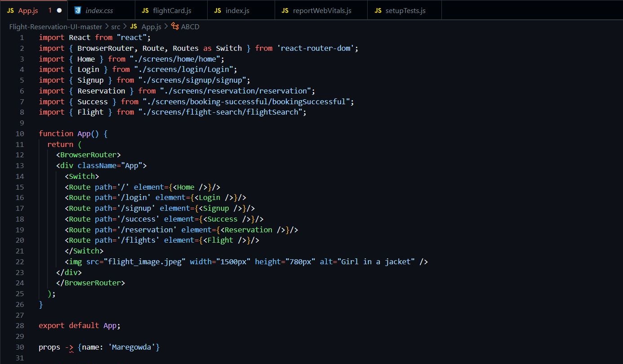The image size is (623, 364).
Task: Click the JS icon on flightCard.js tab
Action: [145, 10]
